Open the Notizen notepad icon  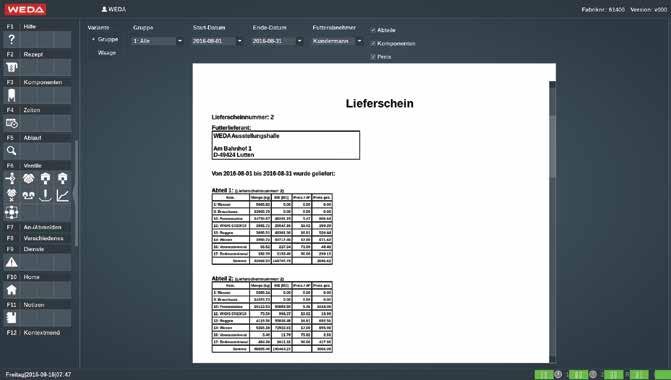pos(12,318)
